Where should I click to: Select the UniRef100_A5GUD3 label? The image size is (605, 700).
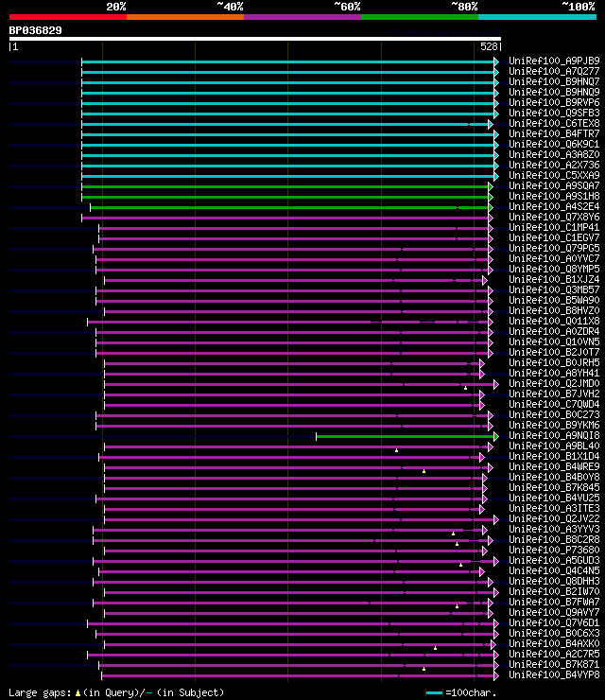coord(554,560)
